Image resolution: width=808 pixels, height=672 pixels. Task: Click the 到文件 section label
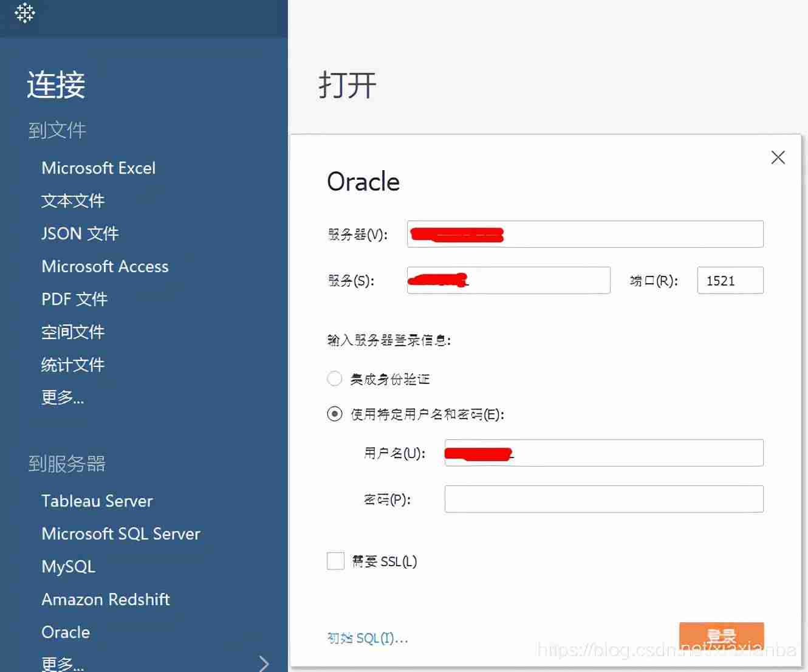point(57,130)
